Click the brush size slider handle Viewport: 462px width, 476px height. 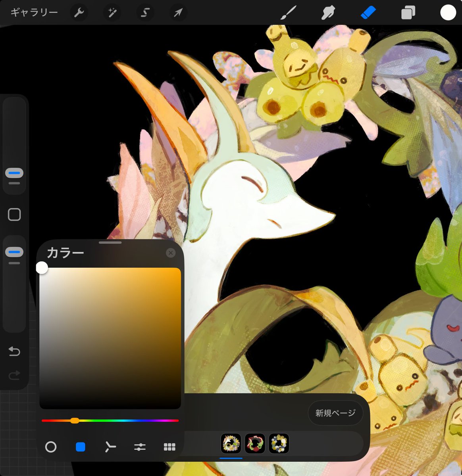[x=14, y=173]
